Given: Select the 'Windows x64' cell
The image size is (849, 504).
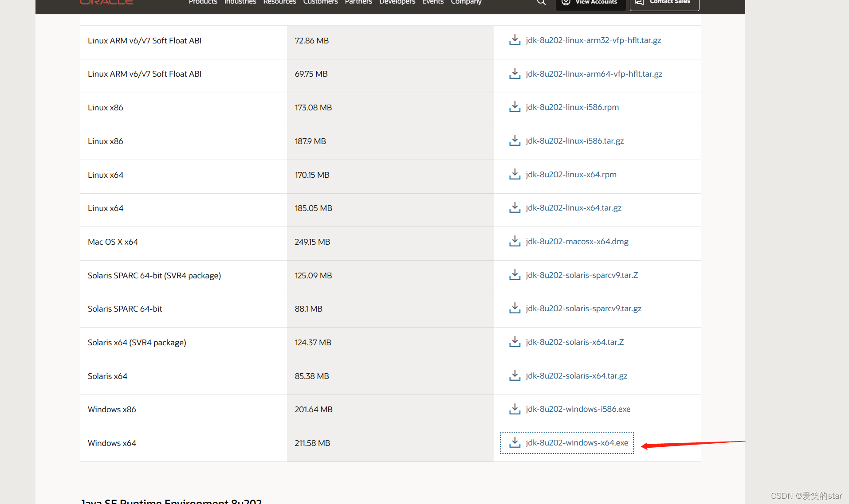Looking at the screenshot, I should pyautogui.click(x=183, y=445).
